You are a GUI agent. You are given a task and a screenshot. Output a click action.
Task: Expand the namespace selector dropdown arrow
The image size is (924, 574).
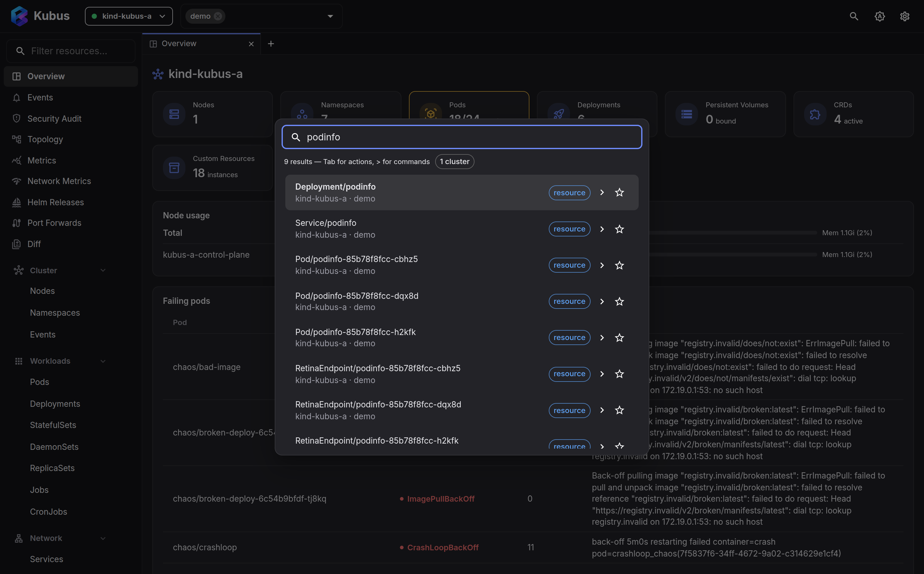[330, 16]
